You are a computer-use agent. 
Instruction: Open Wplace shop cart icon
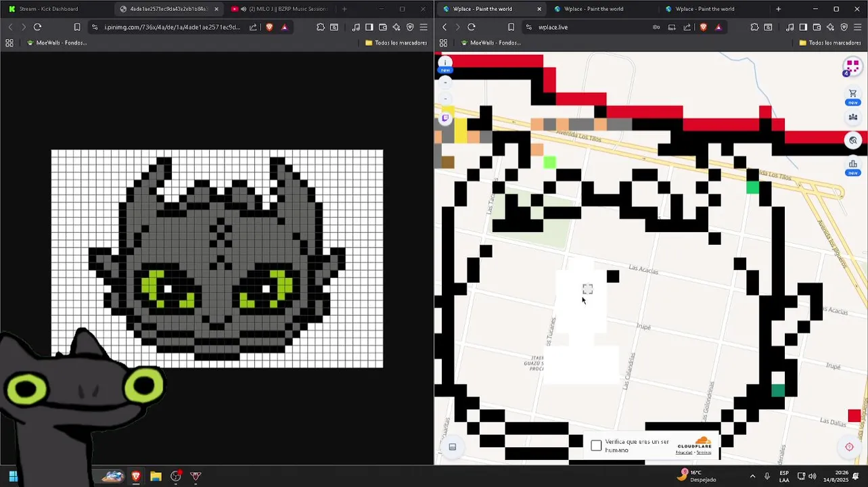pyautogui.click(x=853, y=93)
